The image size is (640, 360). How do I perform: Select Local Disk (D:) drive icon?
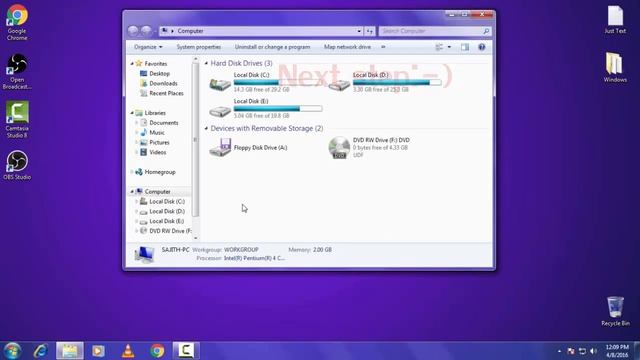pyautogui.click(x=339, y=84)
